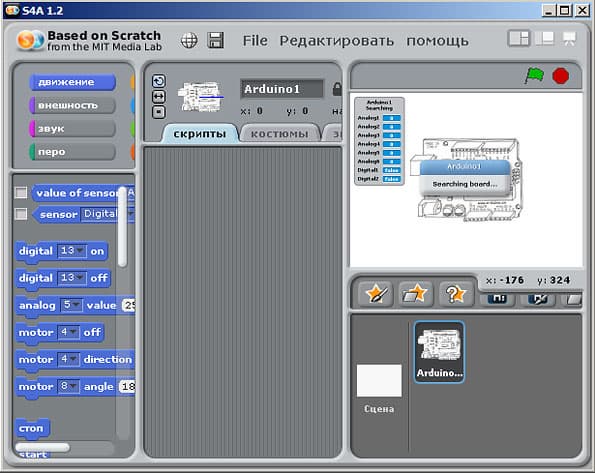This screenshot has width=595, height=473.
Task: Switch to the скрипты tab
Action: (200, 134)
